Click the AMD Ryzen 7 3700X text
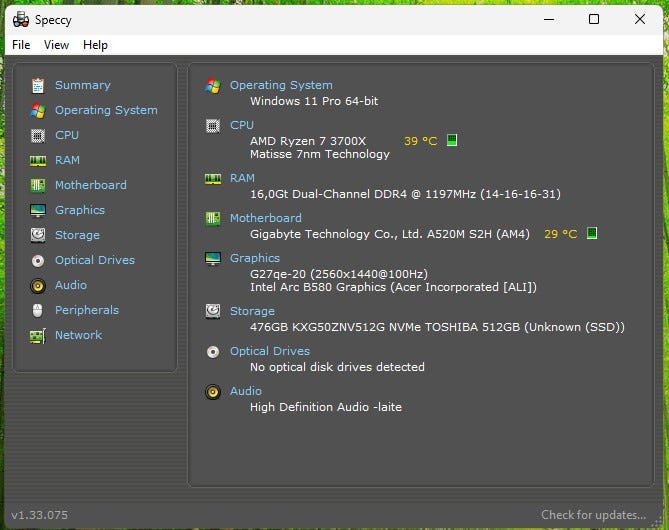This screenshot has height=530, width=669. tap(308, 141)
